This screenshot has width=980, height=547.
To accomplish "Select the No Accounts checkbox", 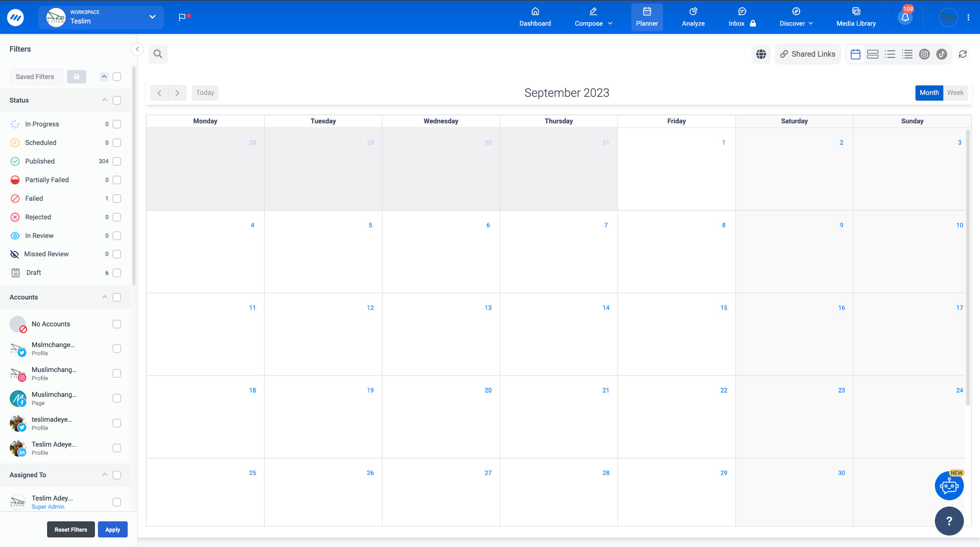I will click(117, 324).
